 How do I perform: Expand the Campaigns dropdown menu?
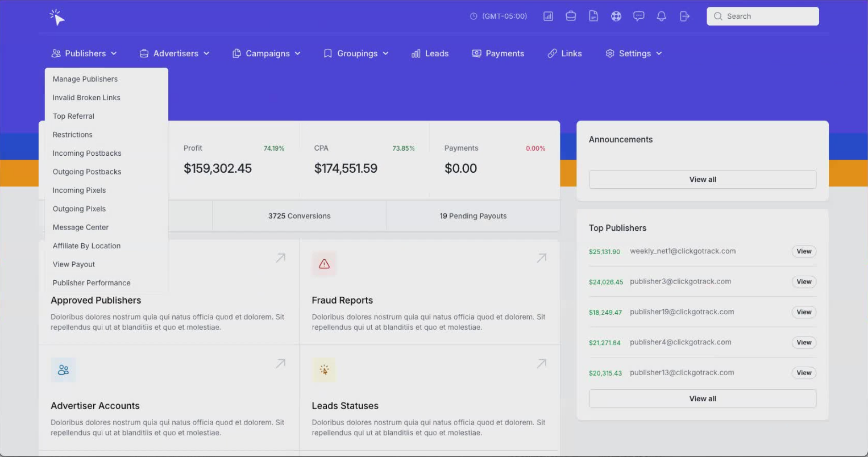click(x=267, y=53)
